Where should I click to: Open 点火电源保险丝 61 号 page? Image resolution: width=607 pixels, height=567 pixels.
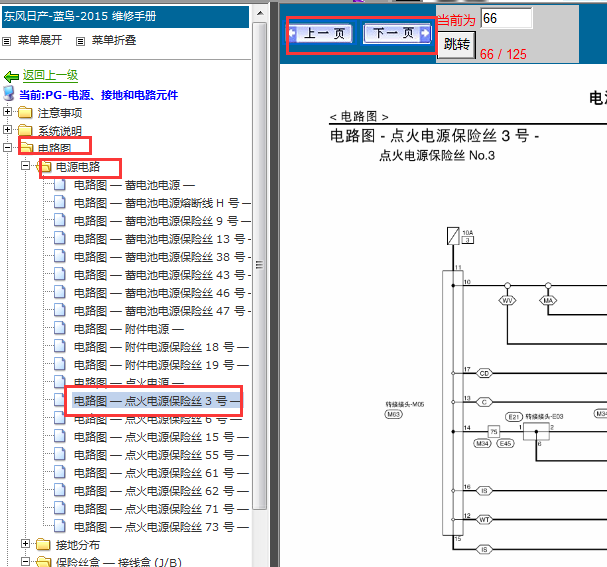(x=161, y=473)
